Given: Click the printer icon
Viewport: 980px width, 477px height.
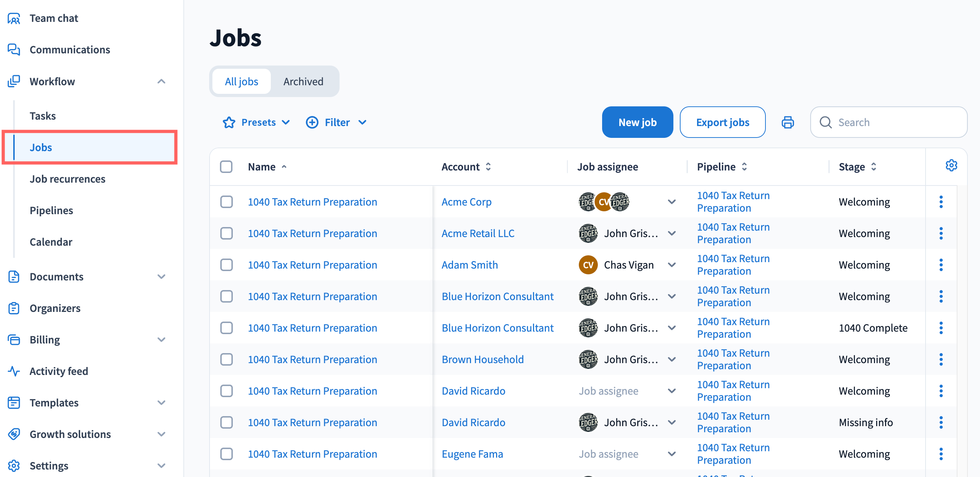Looking at the screenshot, I should tap(788, 122).
